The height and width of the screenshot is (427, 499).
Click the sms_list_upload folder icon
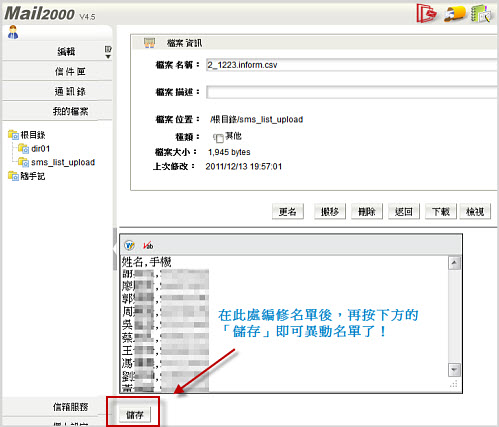(x=23, y=162)
